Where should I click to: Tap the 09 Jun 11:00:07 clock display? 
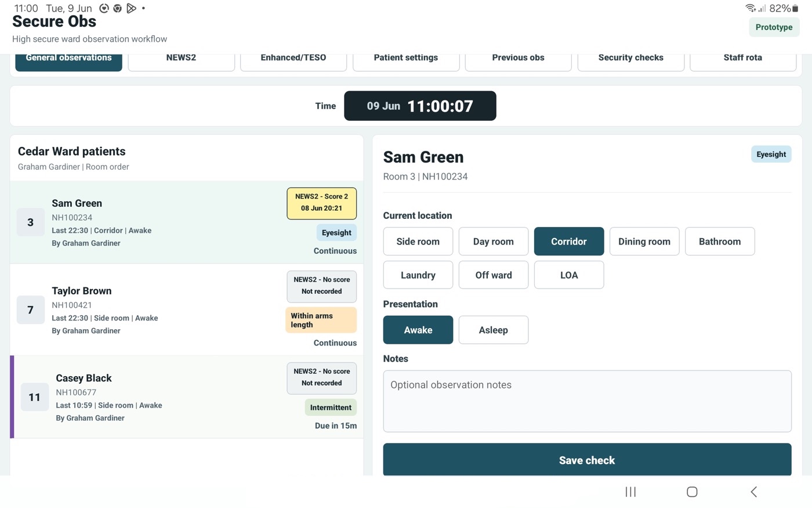[x=420, y=106]
